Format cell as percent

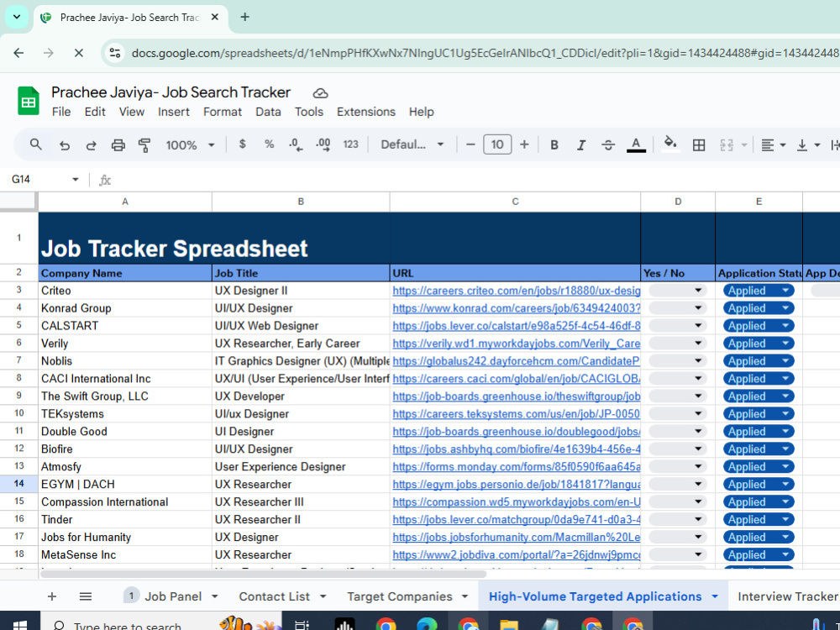[x=270, y=144]
